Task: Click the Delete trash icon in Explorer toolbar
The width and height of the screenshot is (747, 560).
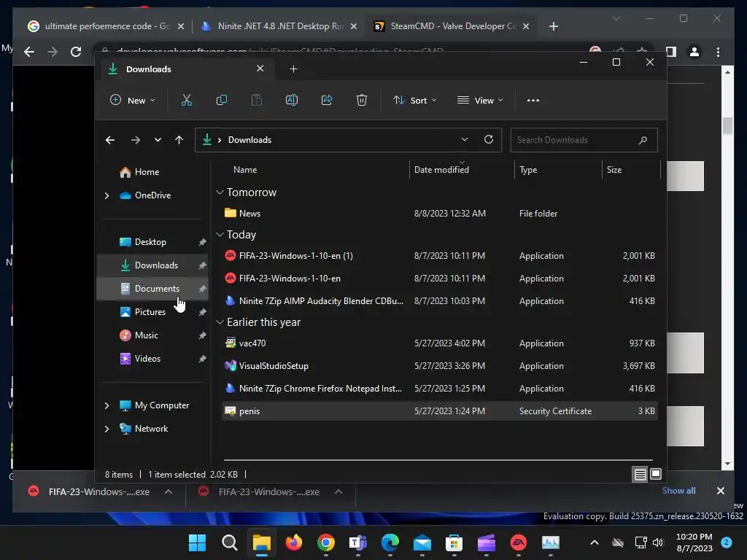Action: [x=362, y=100]
